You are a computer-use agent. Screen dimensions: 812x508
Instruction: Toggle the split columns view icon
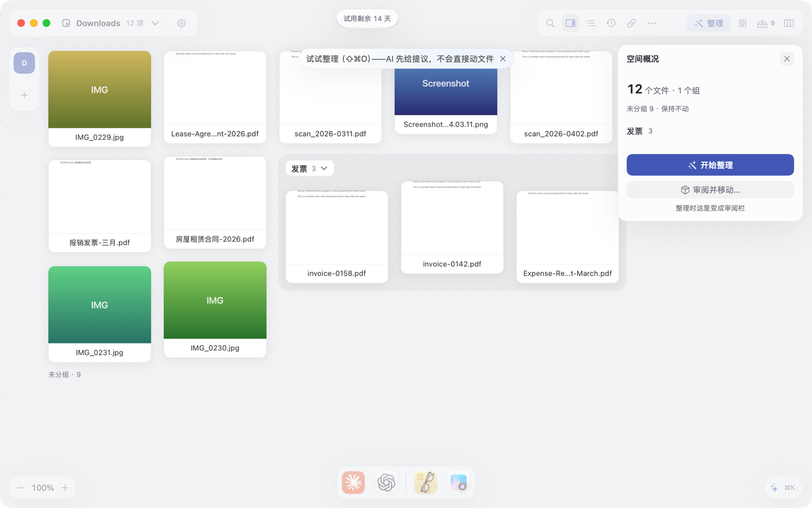[789, 23]
